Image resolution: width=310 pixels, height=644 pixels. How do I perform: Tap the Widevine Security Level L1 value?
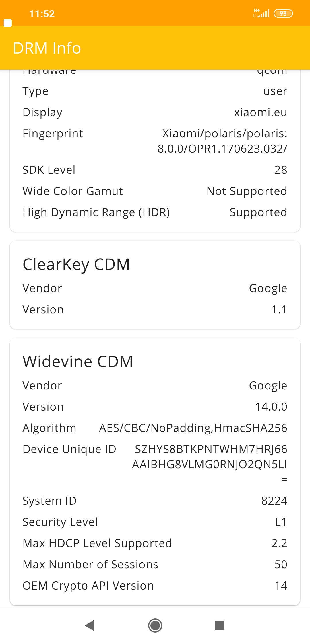(x=281, y=522)
